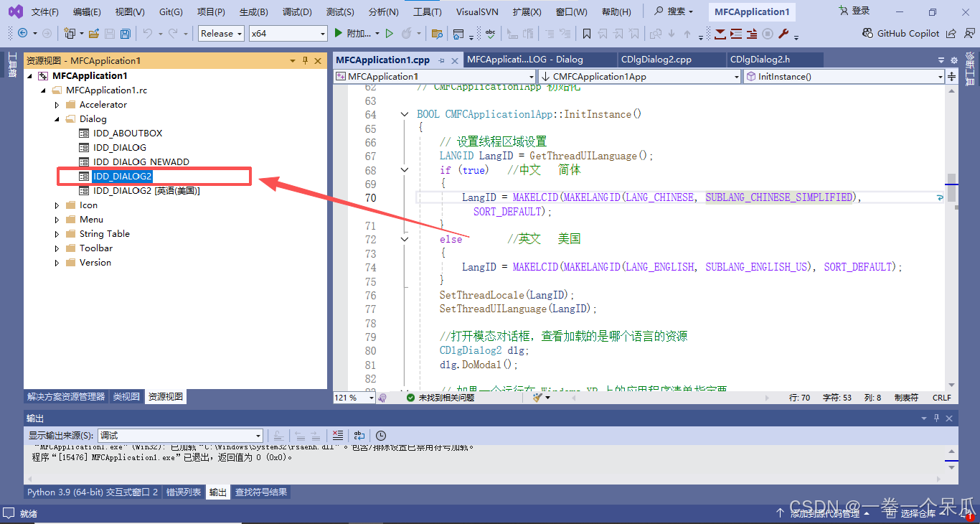This screenshot has height=524, width=980.
Task: Click the Share icon beside GitHub Copilot
Action: 951,33
